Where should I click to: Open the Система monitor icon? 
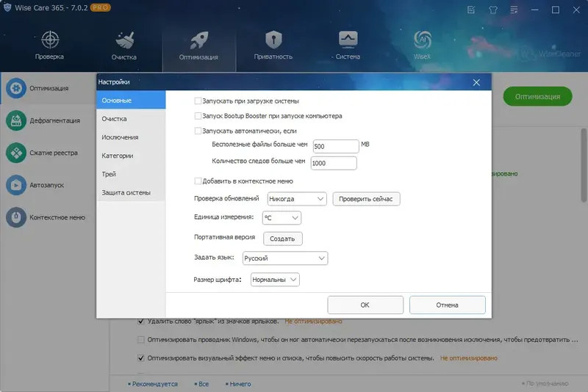(x=348, y=40)
